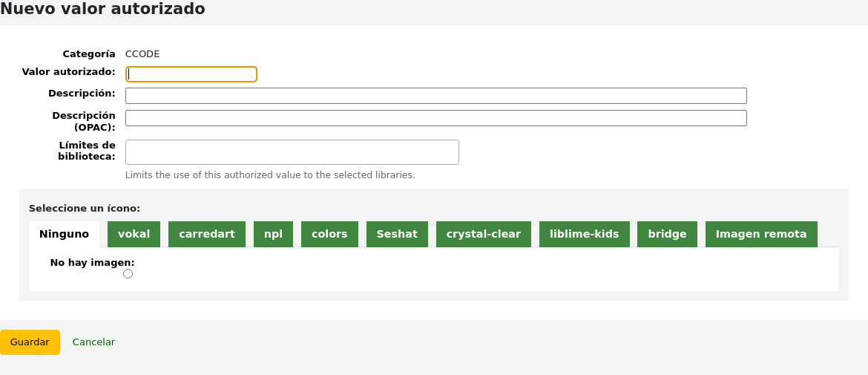868x375 pixels.
Task: Click the Descripción (OPAC) text box
Action: 435,118
